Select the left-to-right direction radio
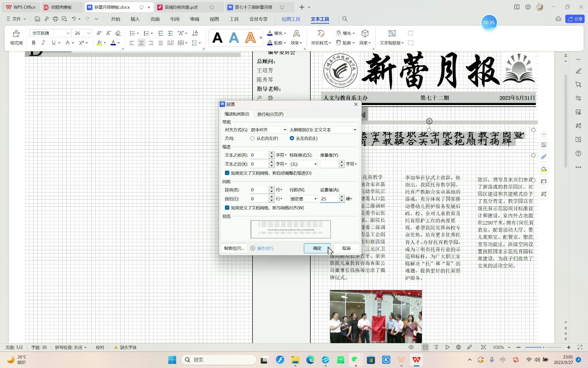This screenshot has height=368, width=588. (292, 138)
